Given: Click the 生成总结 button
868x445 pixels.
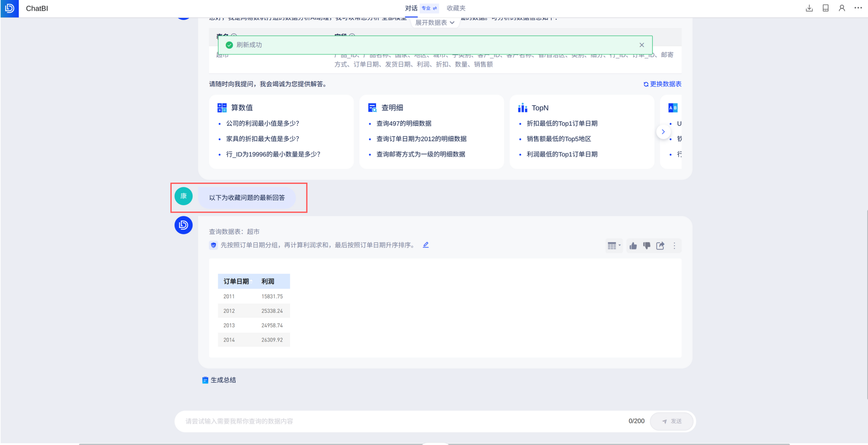Looking at the screenshot, I should tap(219, 380).
